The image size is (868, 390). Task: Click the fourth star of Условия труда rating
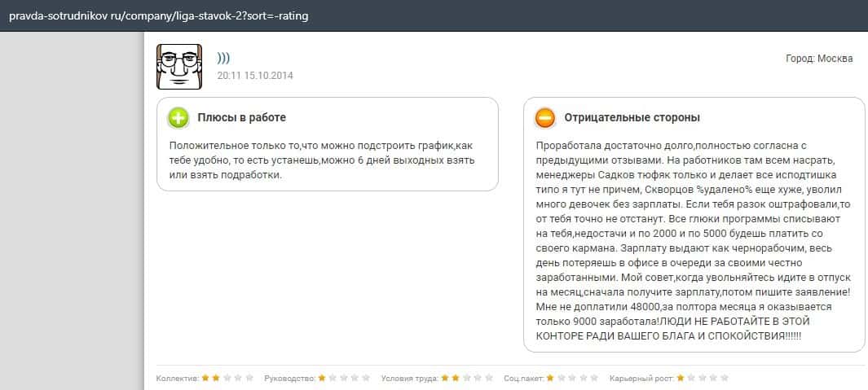pos(478,379)
